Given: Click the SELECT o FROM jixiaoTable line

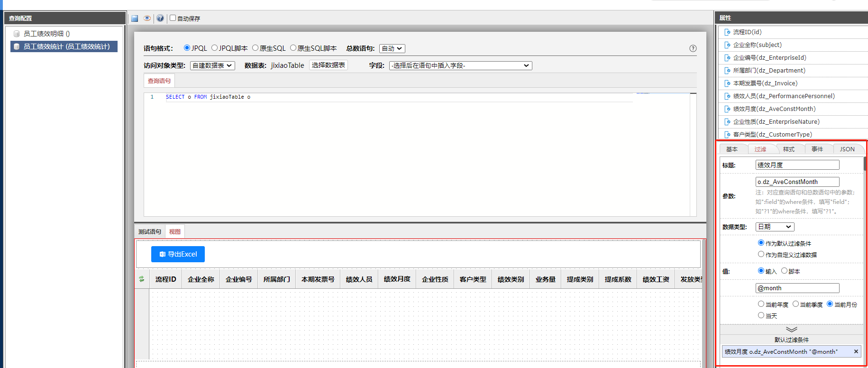Looking at the screenshot, I should tap(208, 97).
